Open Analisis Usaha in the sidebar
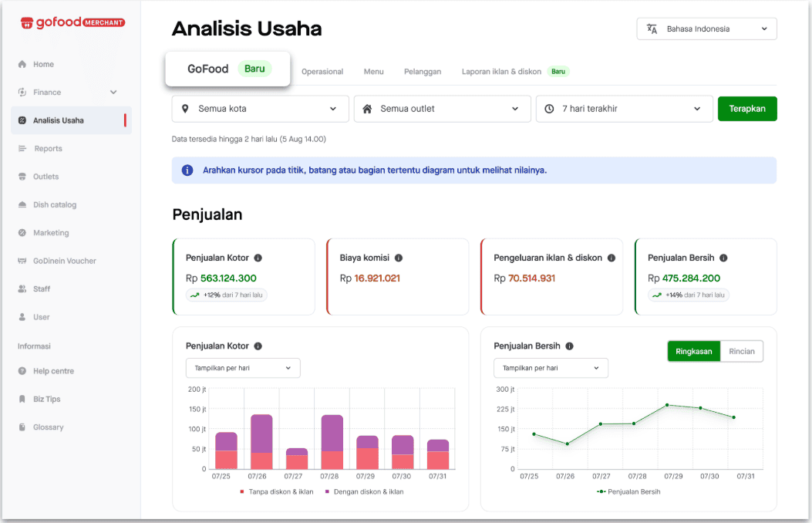 point(72,120)
